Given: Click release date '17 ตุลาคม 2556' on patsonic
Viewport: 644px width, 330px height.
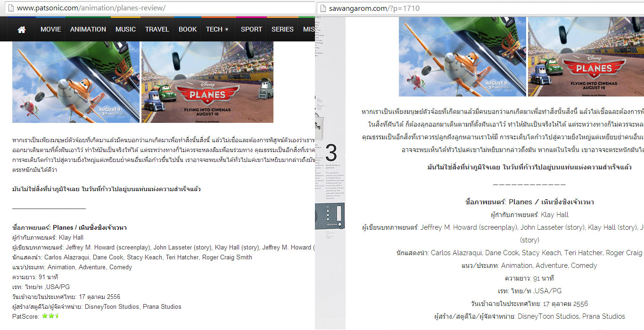Looking at the screenshot, I should point(99,297).
